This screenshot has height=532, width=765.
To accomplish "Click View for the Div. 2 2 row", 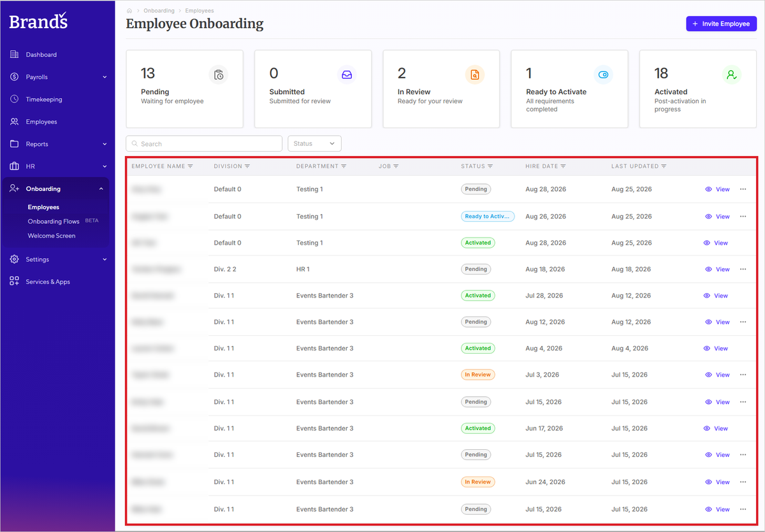I will (x=717, y=270).
